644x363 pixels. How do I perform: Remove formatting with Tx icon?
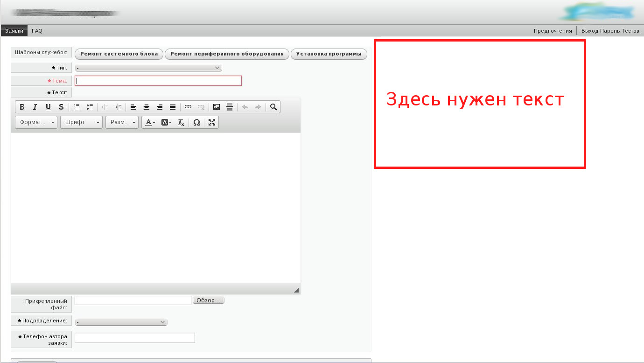coord(181,122)
